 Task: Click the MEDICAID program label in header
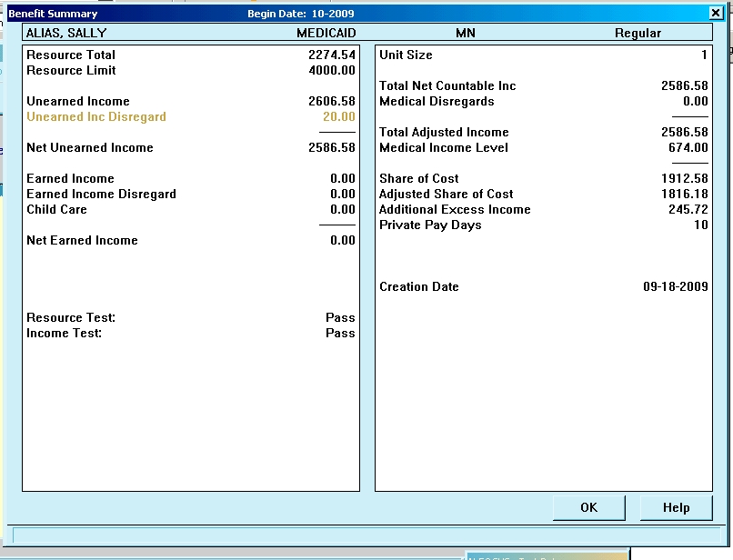tap(326, 34)
